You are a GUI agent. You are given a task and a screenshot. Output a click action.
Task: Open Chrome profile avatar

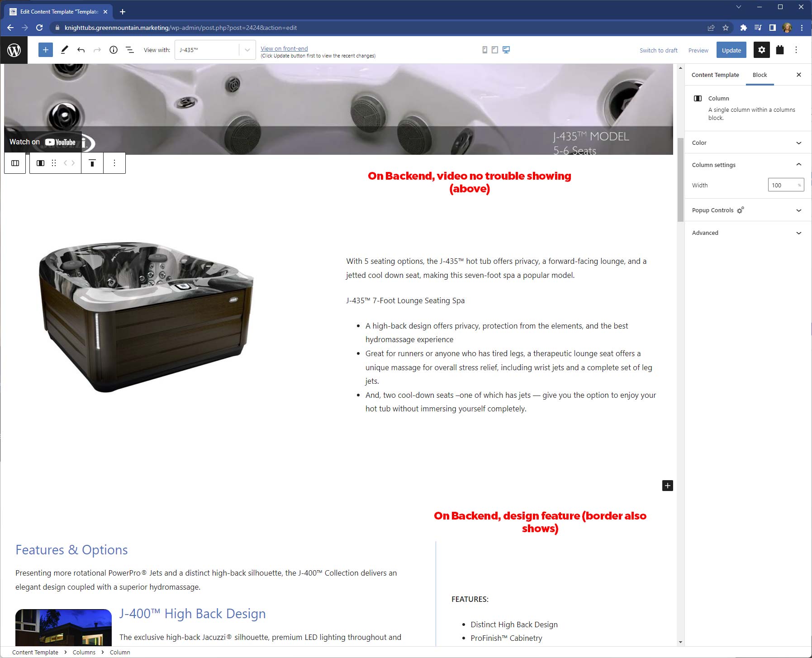click(x=787, y=28)
